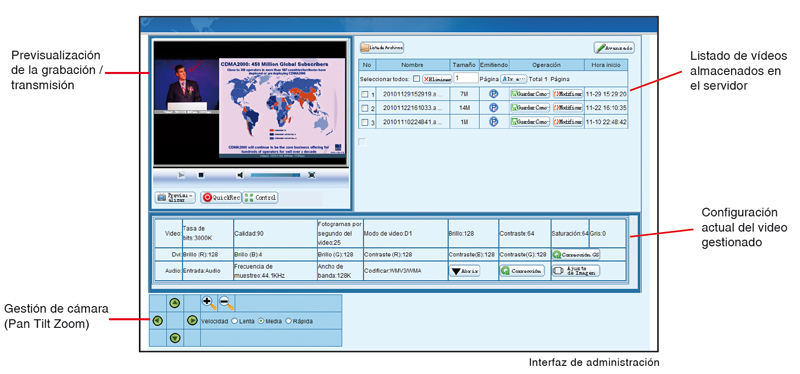This screenshot has height=374, width=800.
Task: Click the Gris:0 cell
Action: (x=607, y=234)
